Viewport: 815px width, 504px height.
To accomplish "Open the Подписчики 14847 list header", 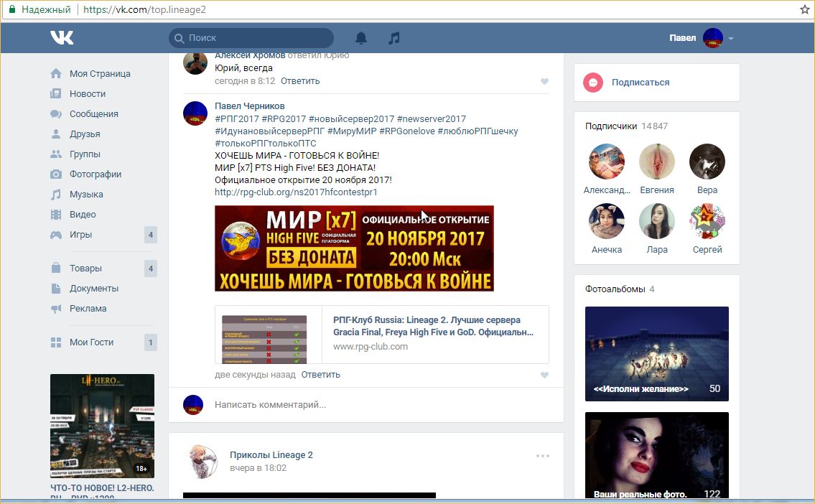I will point(626,126).
